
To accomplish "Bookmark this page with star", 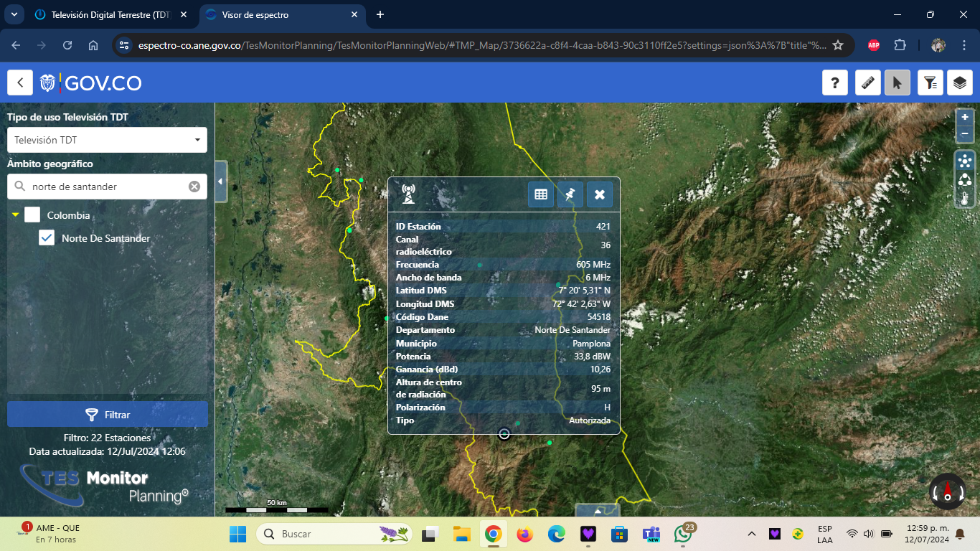I will pyautogui.click(x=838, y=45).
